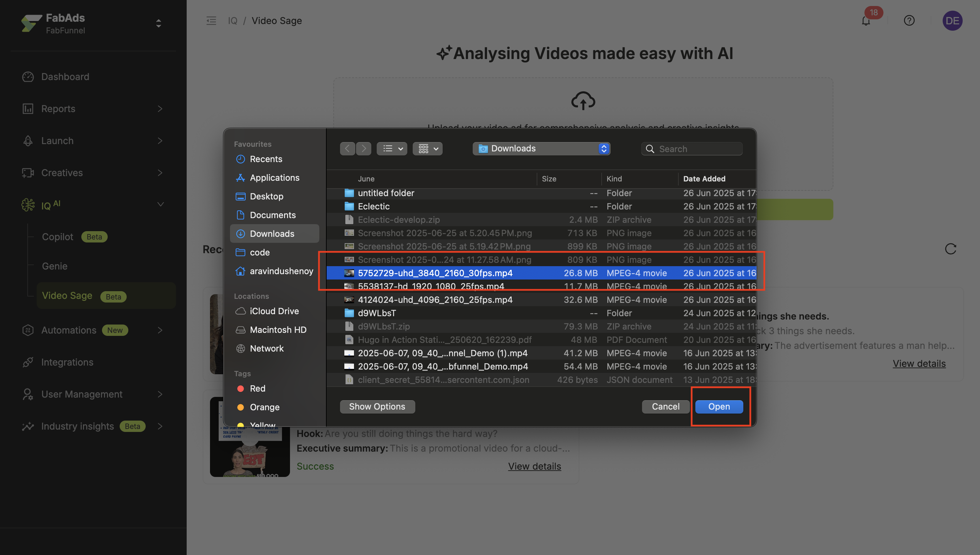Click the cloud upload icon
Viewport: 980px width, 555px height.
click(x=583, y=101)
